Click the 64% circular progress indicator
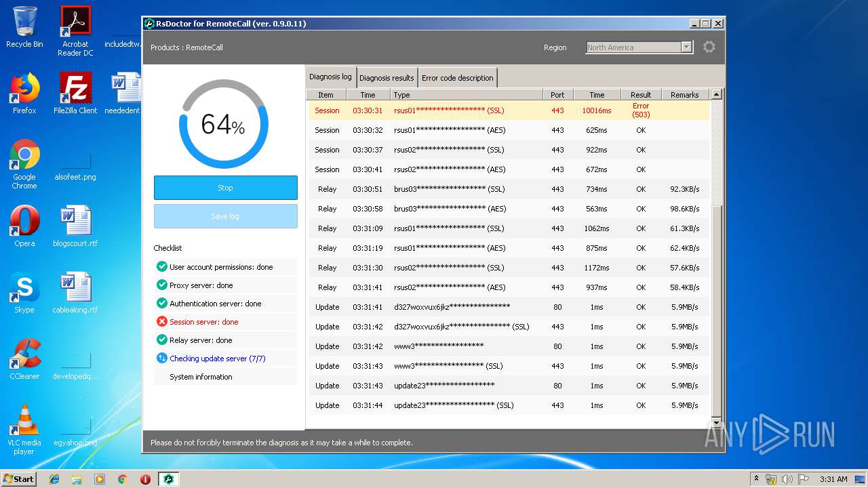This screenshot has width=868, height=488. pos(224,124)
